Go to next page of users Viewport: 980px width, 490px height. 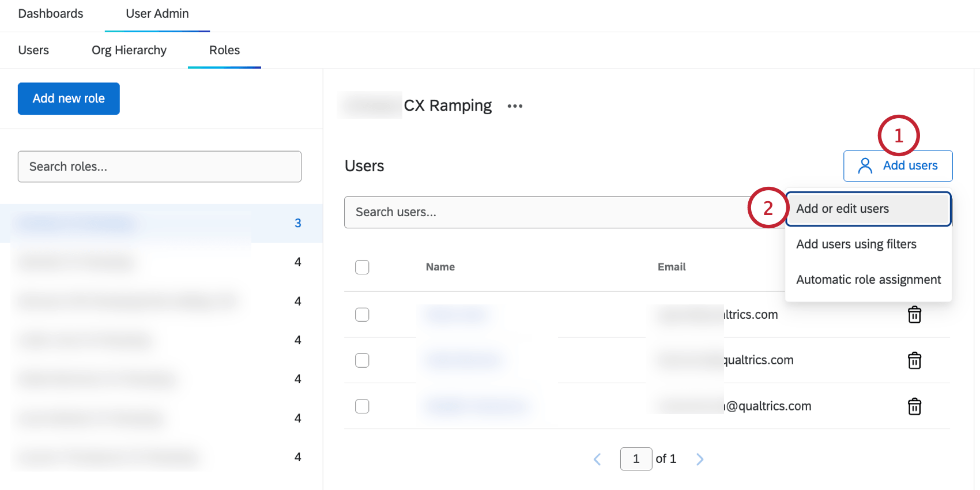(x=700, y=459)
